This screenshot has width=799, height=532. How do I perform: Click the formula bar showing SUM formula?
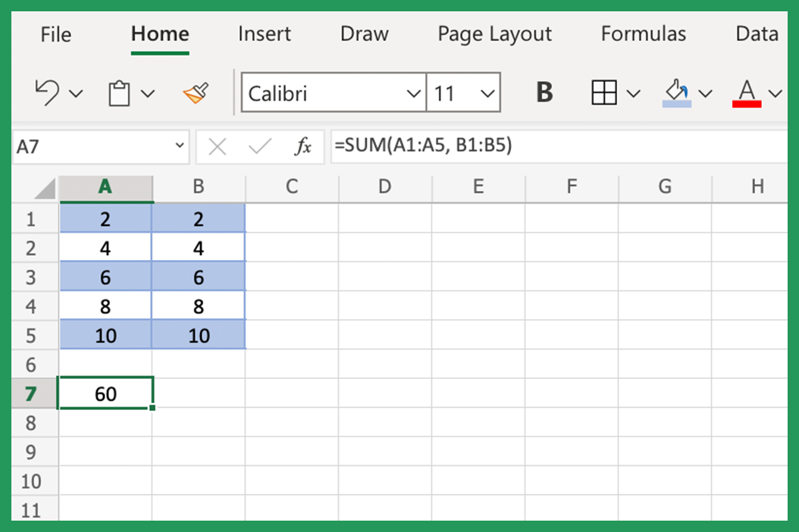click(x=425, y=146)
